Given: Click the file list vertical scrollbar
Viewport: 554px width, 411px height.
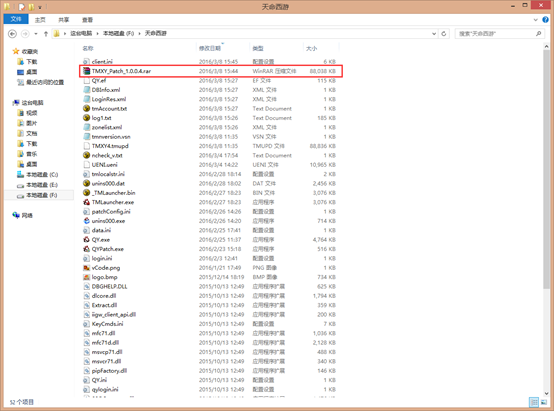Looking at the screenshot, I should click(546, 170).
